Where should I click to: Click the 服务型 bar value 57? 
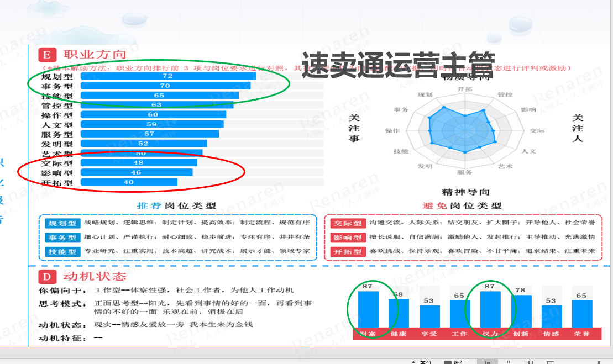coord(149,134)
